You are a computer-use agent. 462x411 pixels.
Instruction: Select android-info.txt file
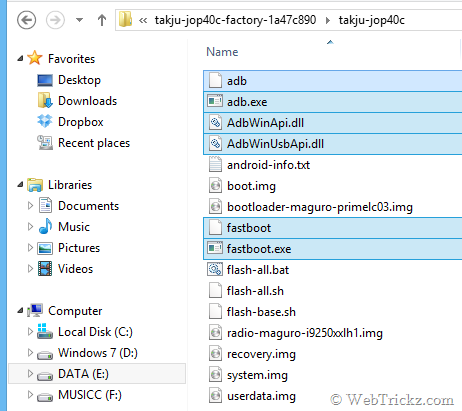(268, 165)
